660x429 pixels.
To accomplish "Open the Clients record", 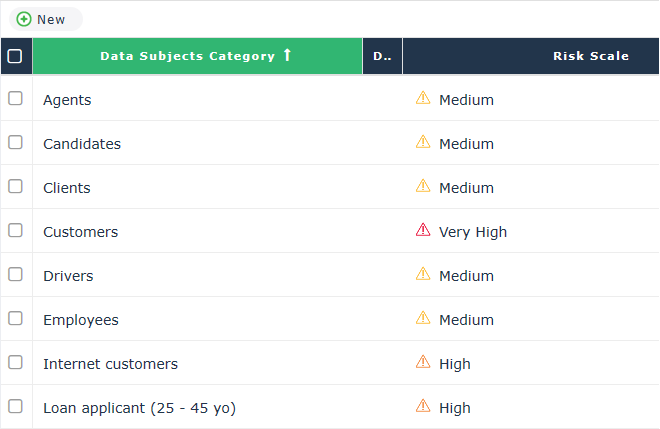I will pyautogui.click(x=67, y=188).
